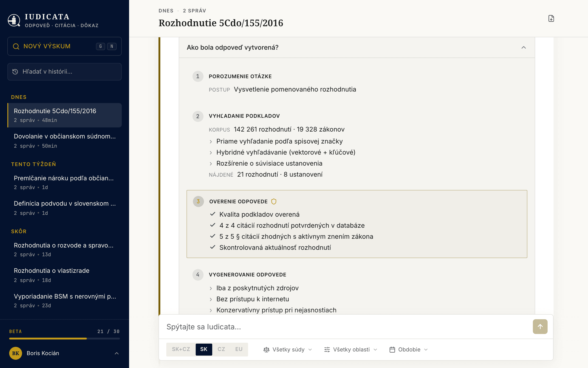
Task: Open the Všetky oblasti dropdown
Action: [x=350, y=350]
